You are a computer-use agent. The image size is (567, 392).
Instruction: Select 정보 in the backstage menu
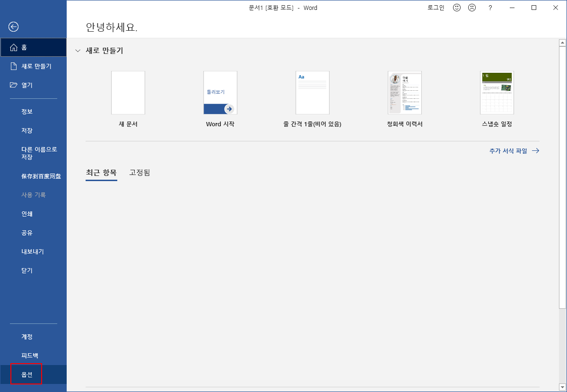(33, 112)
